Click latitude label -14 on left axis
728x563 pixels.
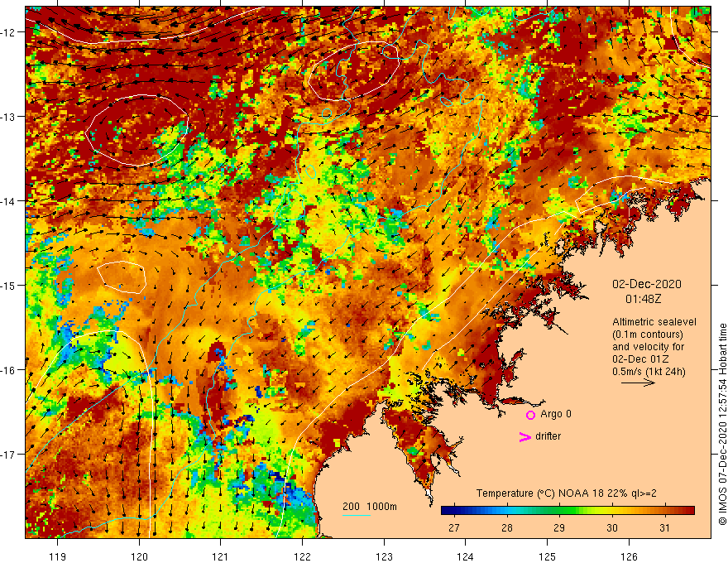point(9,201)
